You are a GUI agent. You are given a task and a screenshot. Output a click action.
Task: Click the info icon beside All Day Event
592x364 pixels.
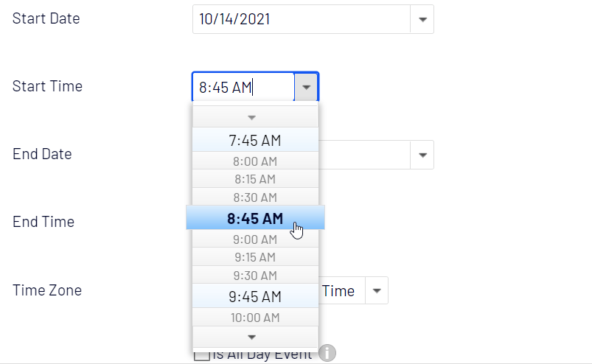tap(327, 354)
